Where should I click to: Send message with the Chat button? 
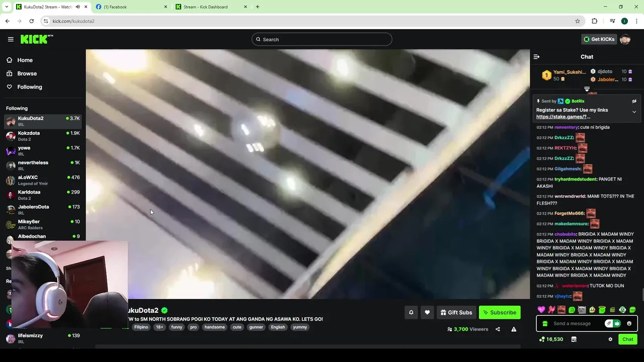point(628,339)
